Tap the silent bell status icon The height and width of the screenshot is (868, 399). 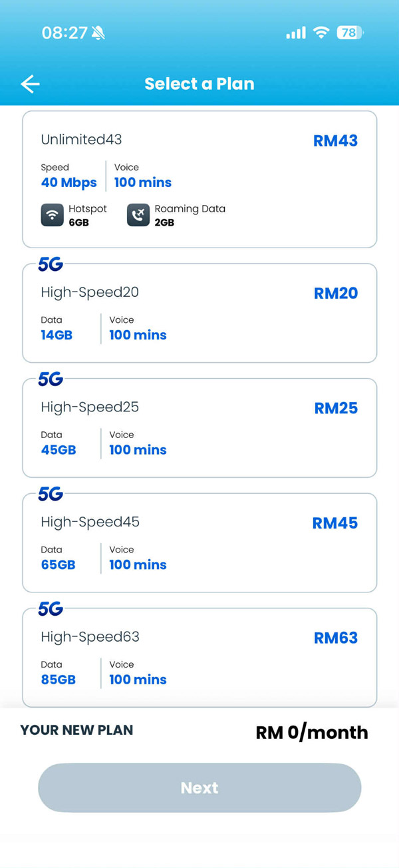tap(98, 33)
